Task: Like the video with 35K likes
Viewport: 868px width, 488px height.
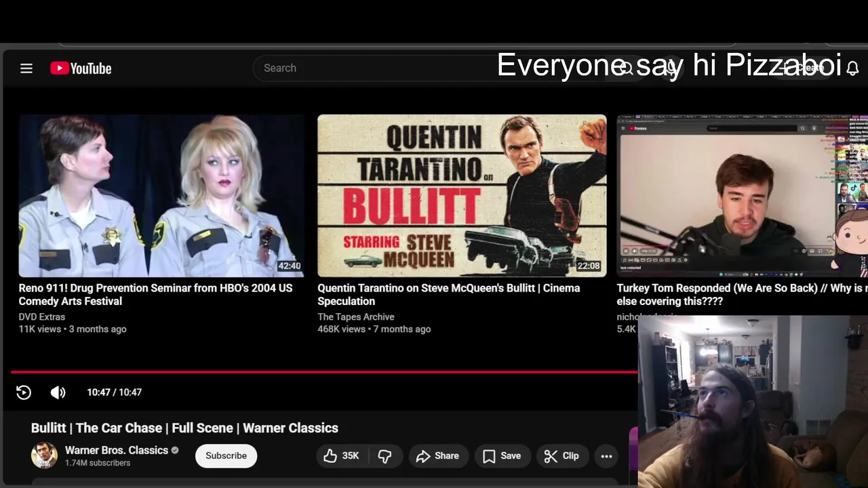Action: click(341, 456)
